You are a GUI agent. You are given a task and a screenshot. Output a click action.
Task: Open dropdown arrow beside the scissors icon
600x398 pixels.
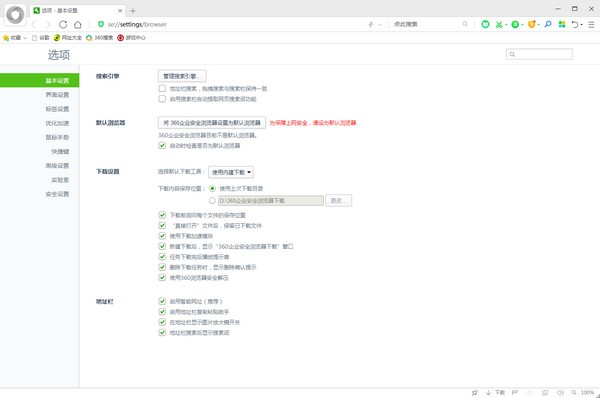click(506, 24)
